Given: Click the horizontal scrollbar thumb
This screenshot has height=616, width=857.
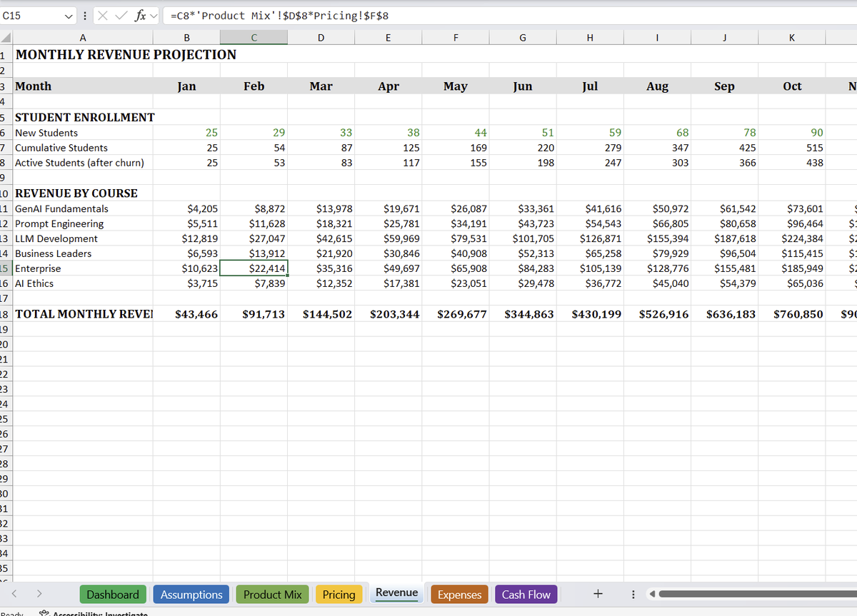Looking at the screenshot, I should [758, 594].
